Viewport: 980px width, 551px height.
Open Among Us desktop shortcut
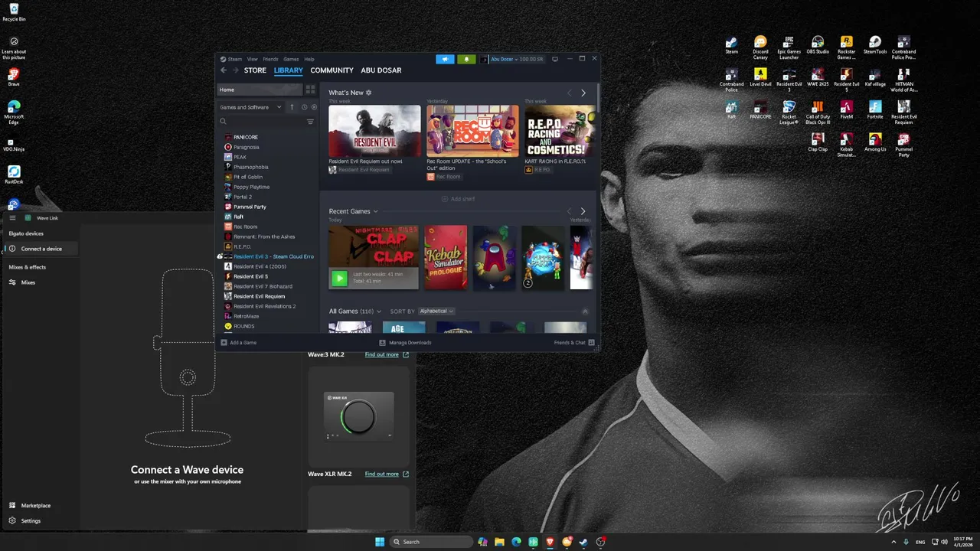pyautogui.click(x=875, y=142)
